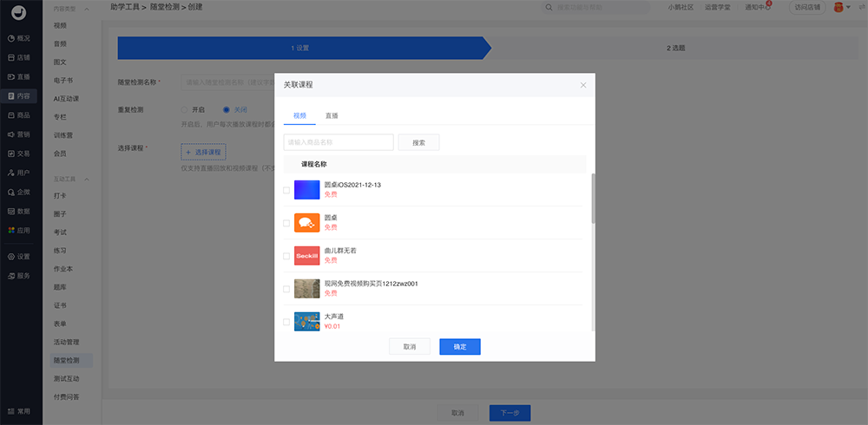Viewport: 868px width, 425px height.
Task: Open 应用 apps section in sidebar
Action: 19,230
